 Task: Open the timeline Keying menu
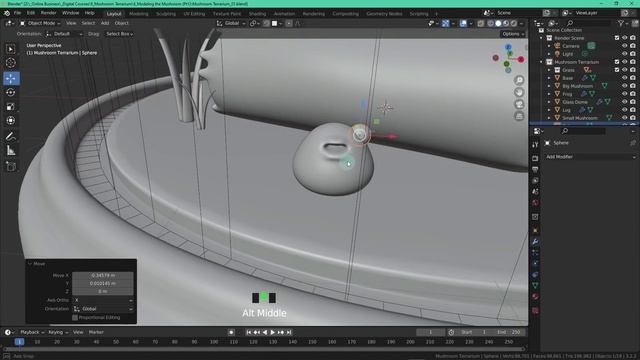58,332
